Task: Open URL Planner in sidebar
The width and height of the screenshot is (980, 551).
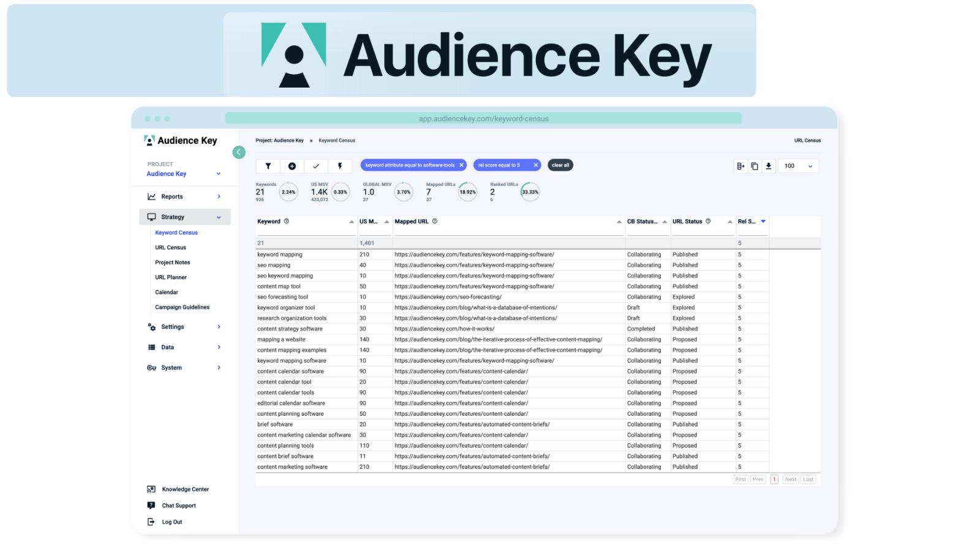Action: (171, 277)
